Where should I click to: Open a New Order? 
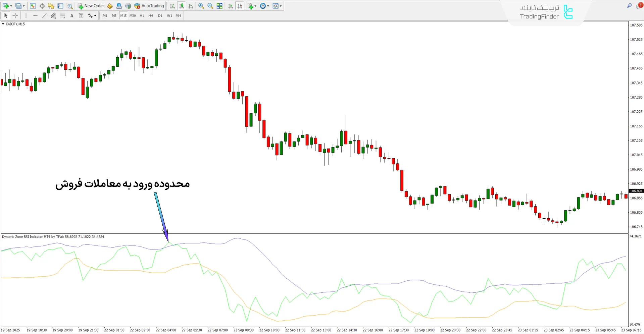91,6
